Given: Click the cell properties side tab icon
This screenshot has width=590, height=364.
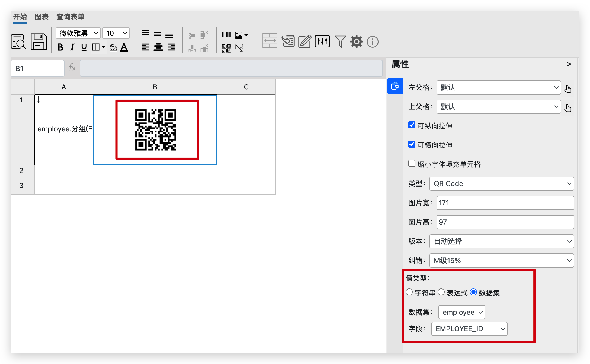Looking at the screenshot, I should tap(395, 86).
